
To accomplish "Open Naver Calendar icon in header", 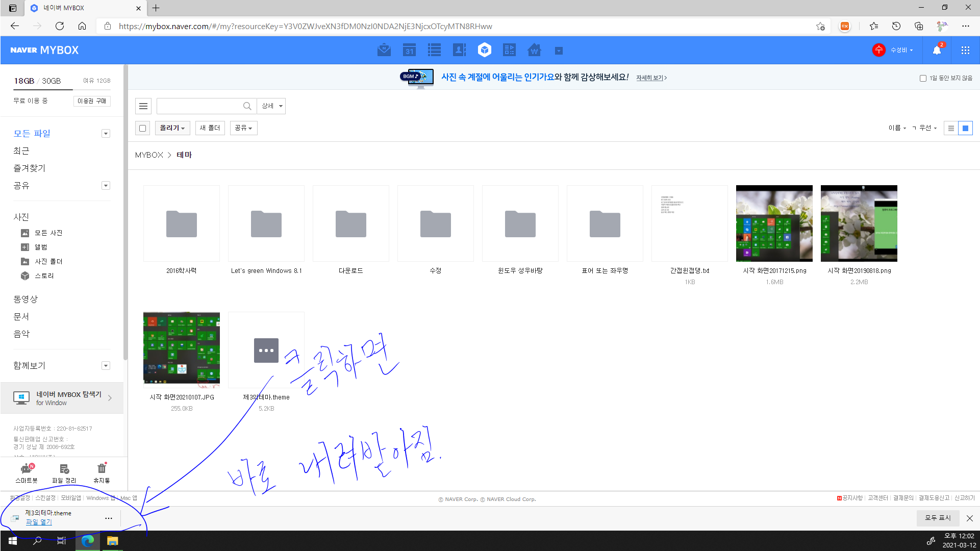I will point(409,50).
